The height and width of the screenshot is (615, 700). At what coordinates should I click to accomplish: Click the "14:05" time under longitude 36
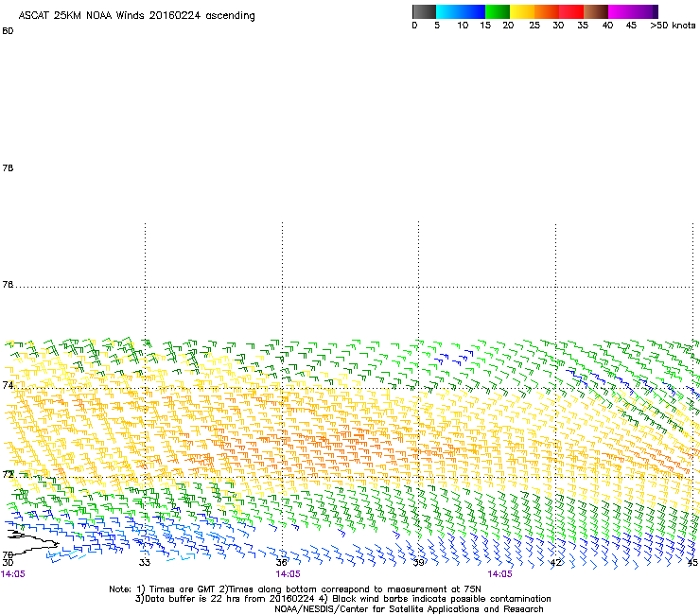pyautogui.click(x=288, y=574)
